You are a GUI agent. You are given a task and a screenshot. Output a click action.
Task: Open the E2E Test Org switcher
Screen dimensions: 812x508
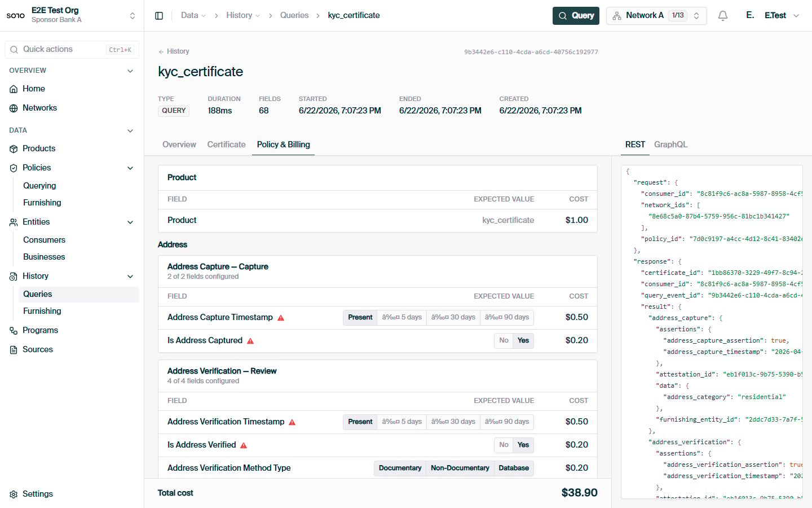72,15
